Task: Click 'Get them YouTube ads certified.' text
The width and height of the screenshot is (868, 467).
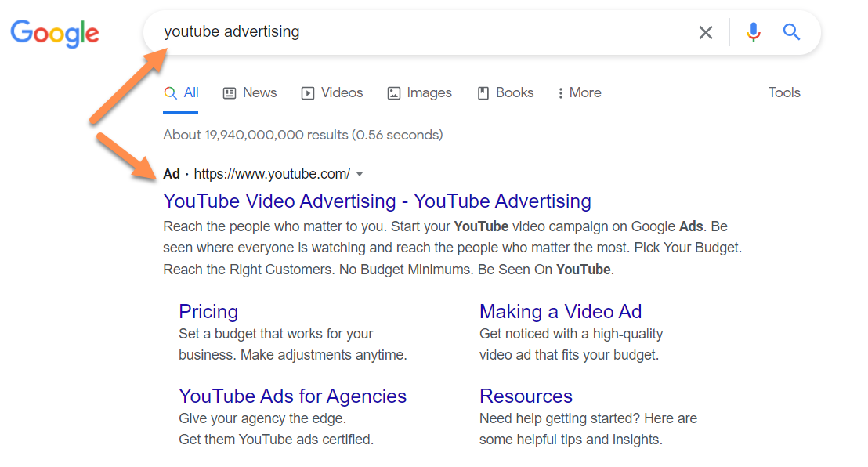Action: (x=277, y=440)
